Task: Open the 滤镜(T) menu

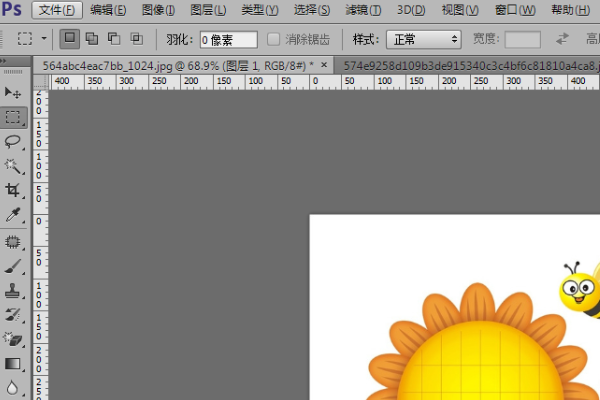Action: [361, 10]
